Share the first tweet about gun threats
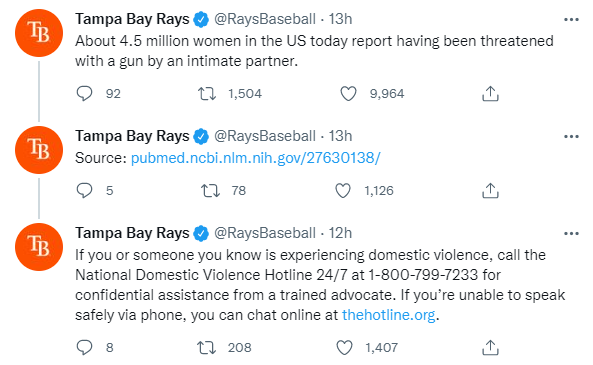Image resolution: width=593 pixels, height=365 pixels. [x=490, y=93]
